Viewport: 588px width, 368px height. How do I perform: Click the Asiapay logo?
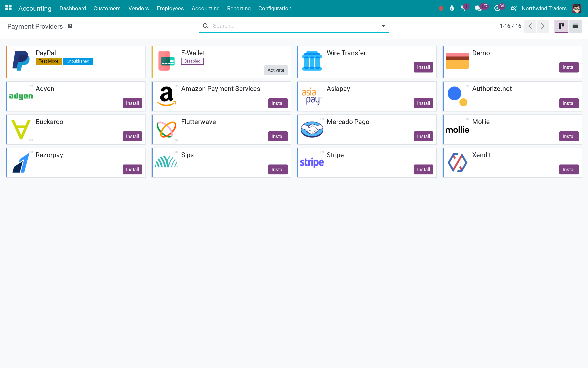click(x=312, y=96)
